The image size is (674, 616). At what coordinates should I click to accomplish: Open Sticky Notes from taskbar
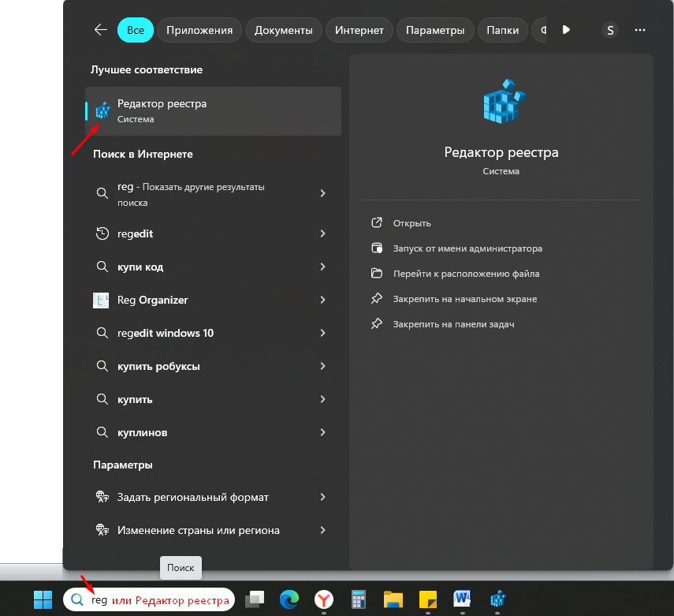tap(428, 599)
